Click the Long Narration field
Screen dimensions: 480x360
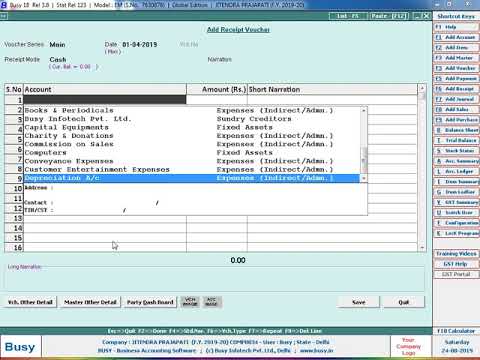215,278
